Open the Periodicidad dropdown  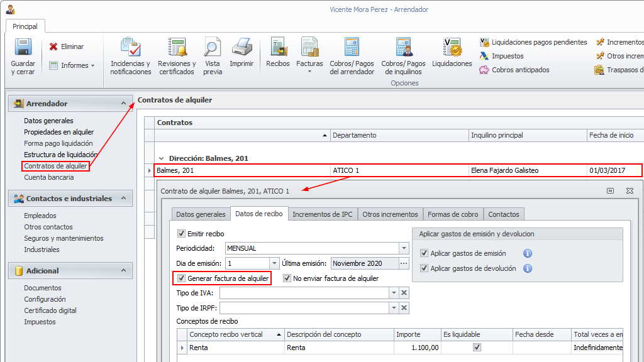[404, 248]
